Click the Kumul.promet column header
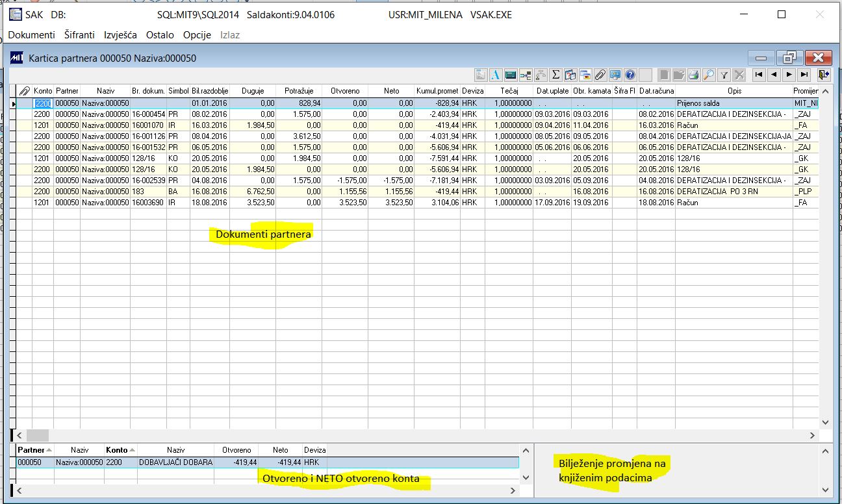Viewport: 842px width, 504px height. (x=437, y=91)
